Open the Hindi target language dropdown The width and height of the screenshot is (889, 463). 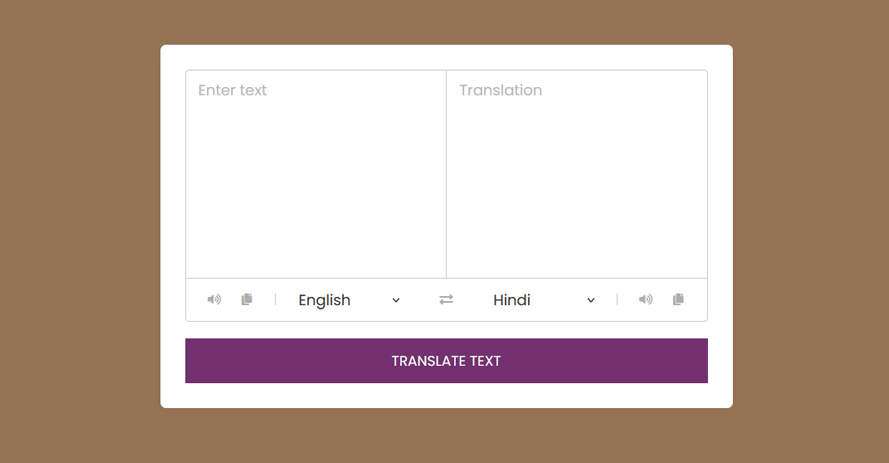pos(543,300)
